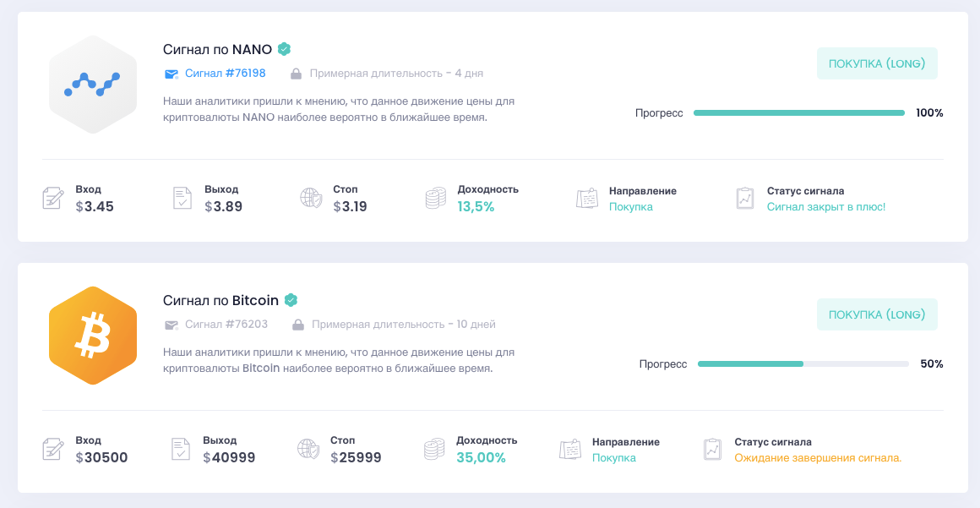Click the NANO direction icon
This screenshot has width=980, height=508.
[x=587, y=198]
